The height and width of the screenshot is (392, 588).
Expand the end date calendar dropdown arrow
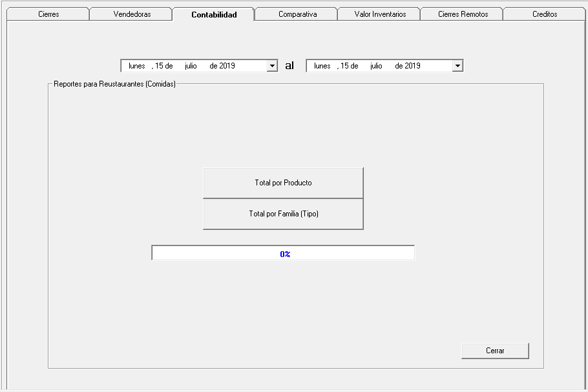tap(457, 66)
